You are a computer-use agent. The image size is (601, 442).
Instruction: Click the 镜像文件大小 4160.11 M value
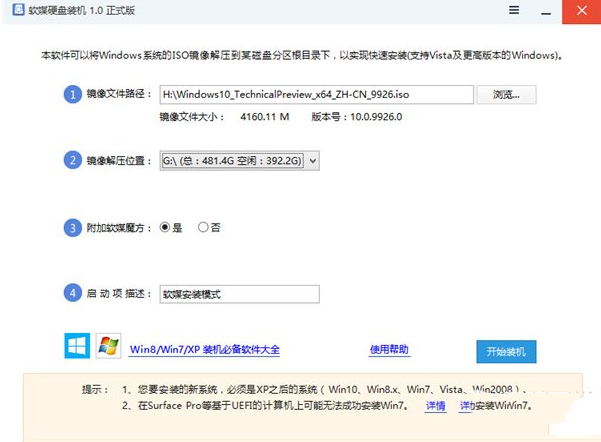coord(265,117)
